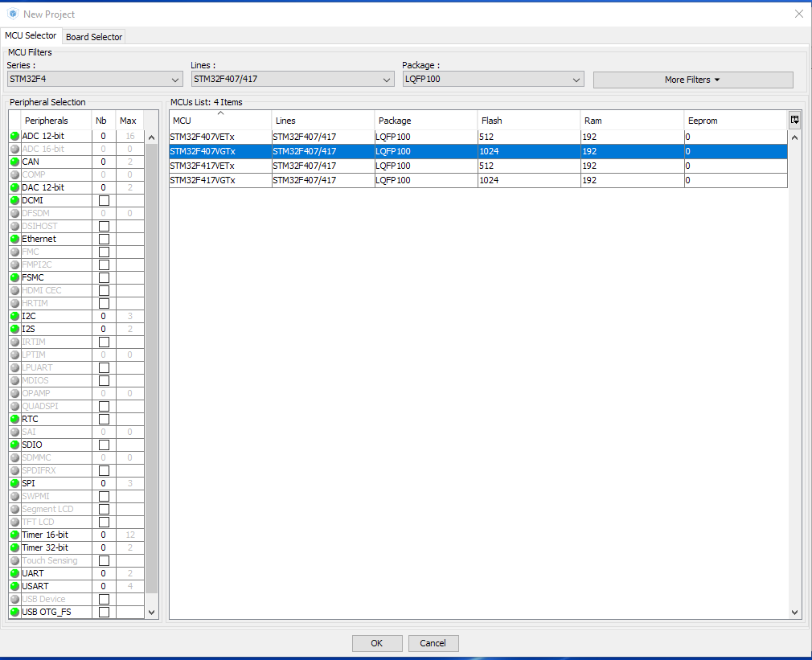Click the New Project window icon
This screenshot has width=812, height=660.
[13, 14]
